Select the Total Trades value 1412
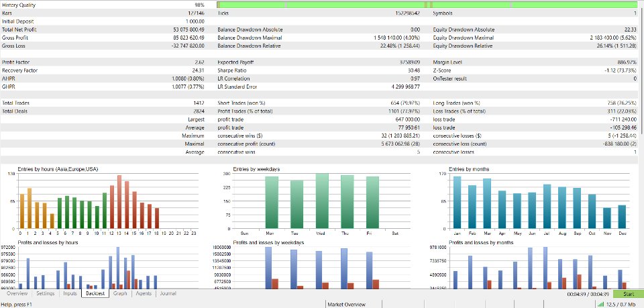This screenshot has height=308, width=644. tap(199, 103)
